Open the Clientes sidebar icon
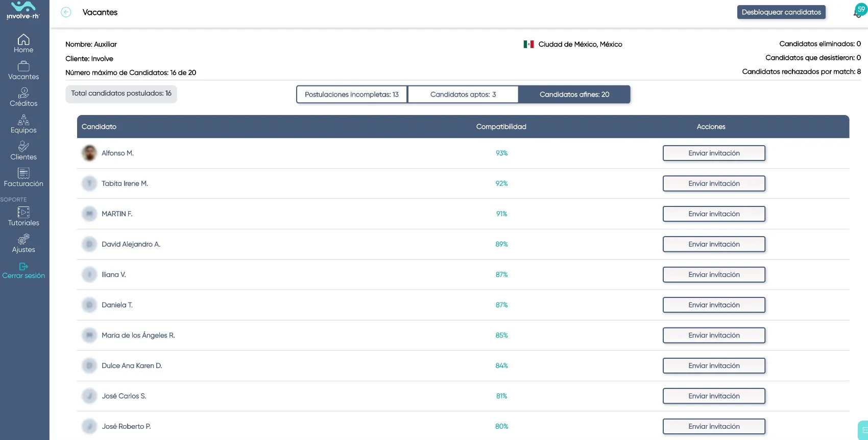 pyautogui.click(x=23, y=147)
